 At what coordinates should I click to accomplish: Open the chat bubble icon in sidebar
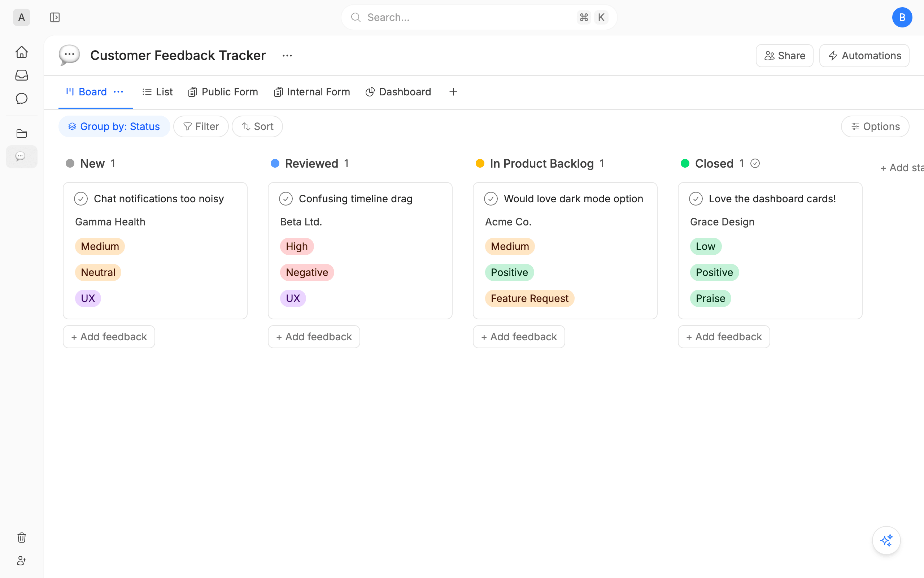(22, 99)
